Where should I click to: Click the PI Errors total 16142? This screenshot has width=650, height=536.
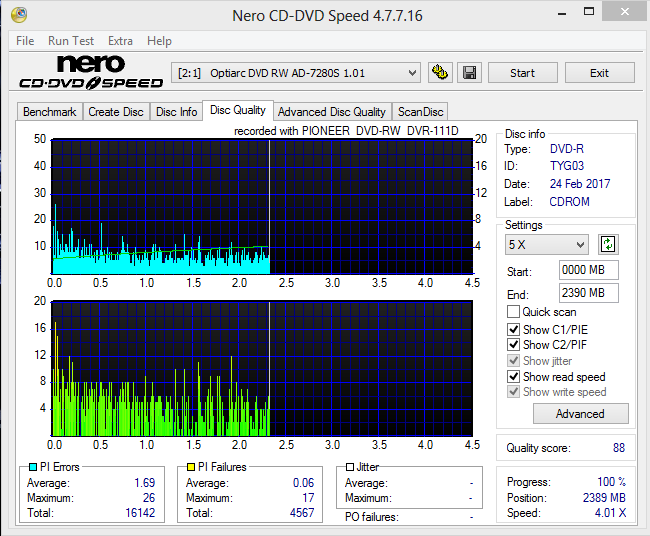(x=140, y=513)
